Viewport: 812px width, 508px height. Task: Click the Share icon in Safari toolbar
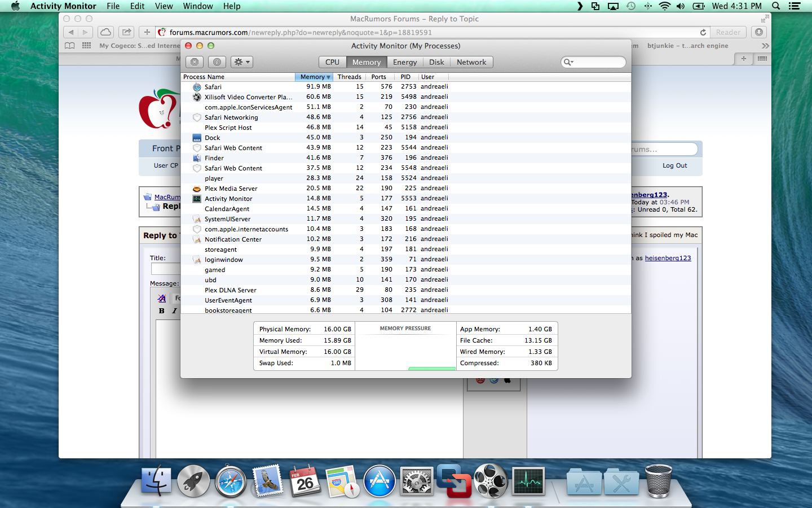tap(126, 32)
